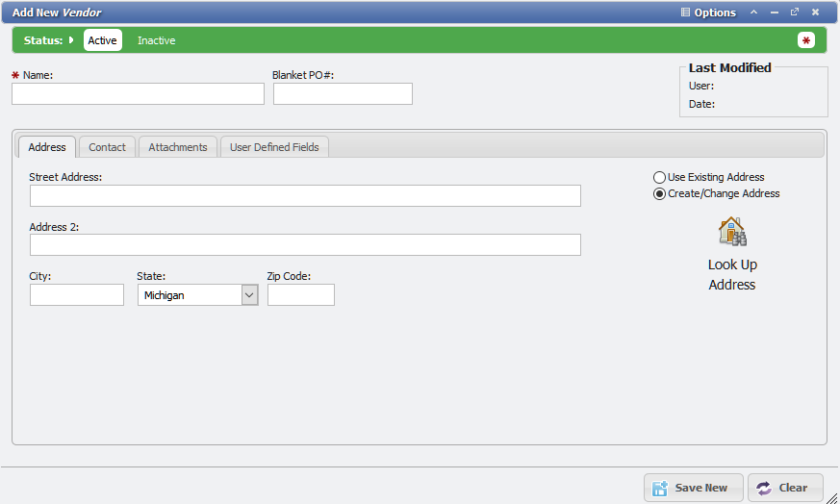Click the Street Address text field
The height and width of the screenshot is (504, 840).
point(305,196)
